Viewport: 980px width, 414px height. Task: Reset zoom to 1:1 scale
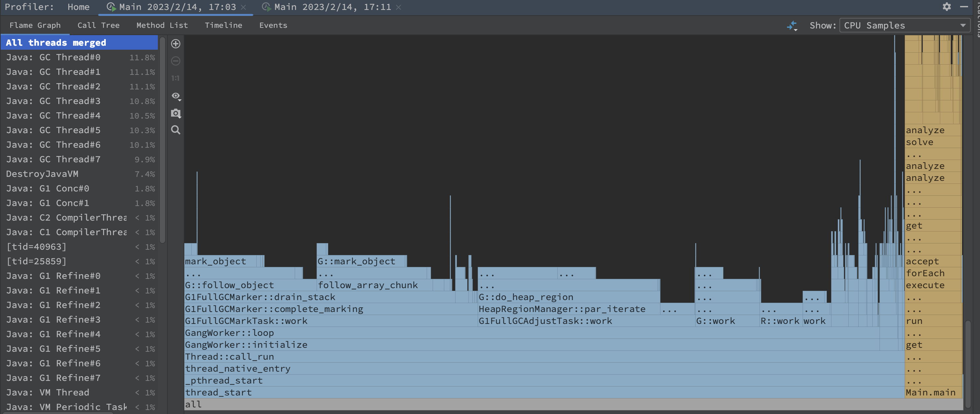tap(176, 78)
